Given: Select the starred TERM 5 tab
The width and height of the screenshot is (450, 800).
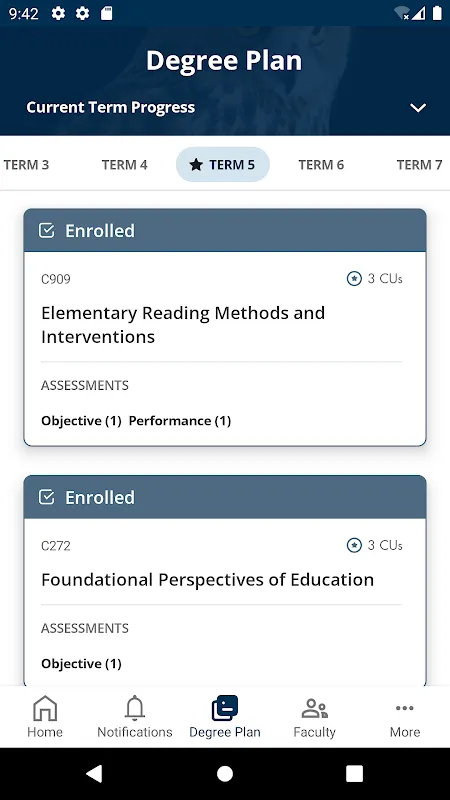Looking at the screenshot, I should [x=223, y=164].
